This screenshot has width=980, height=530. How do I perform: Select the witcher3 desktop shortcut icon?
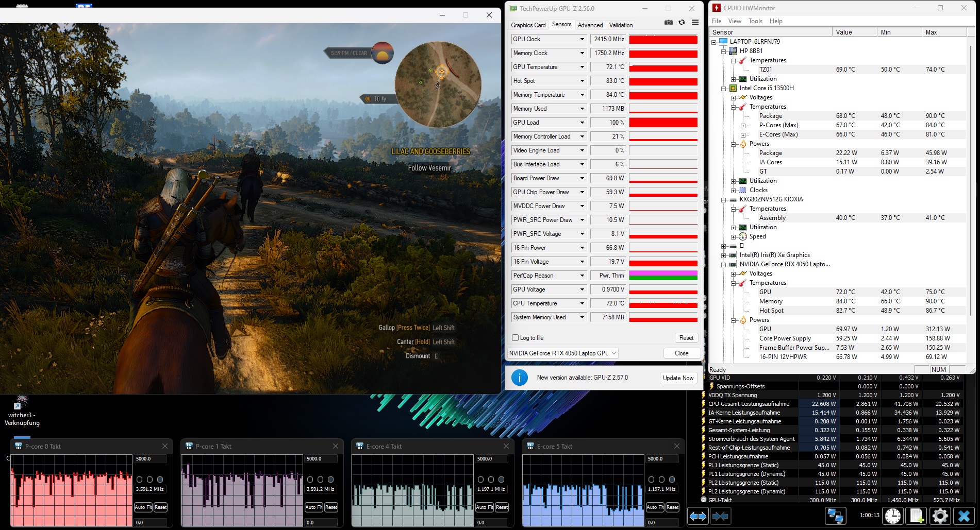(22, 402)
